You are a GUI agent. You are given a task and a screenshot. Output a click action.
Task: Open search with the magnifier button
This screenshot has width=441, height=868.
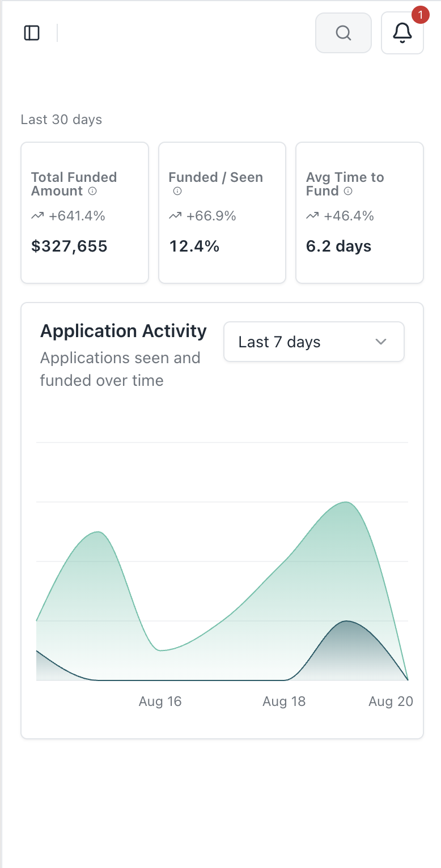click(344, 33)
